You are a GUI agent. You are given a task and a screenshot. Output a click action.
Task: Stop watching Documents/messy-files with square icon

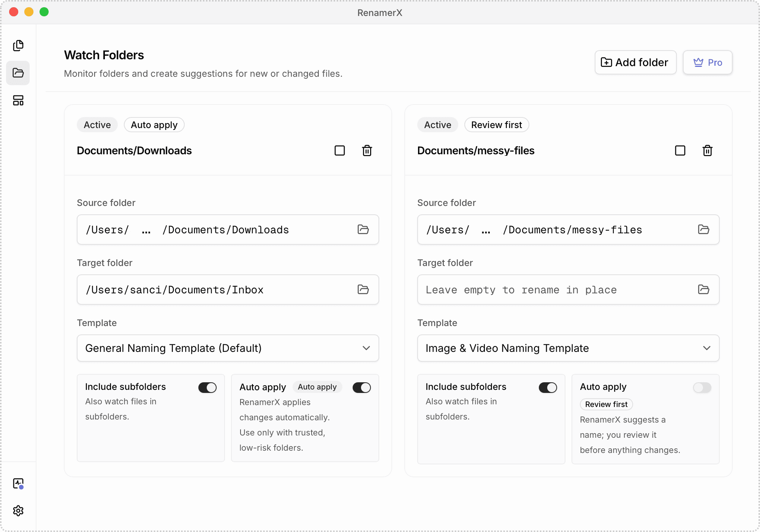(x=680, y=150)
